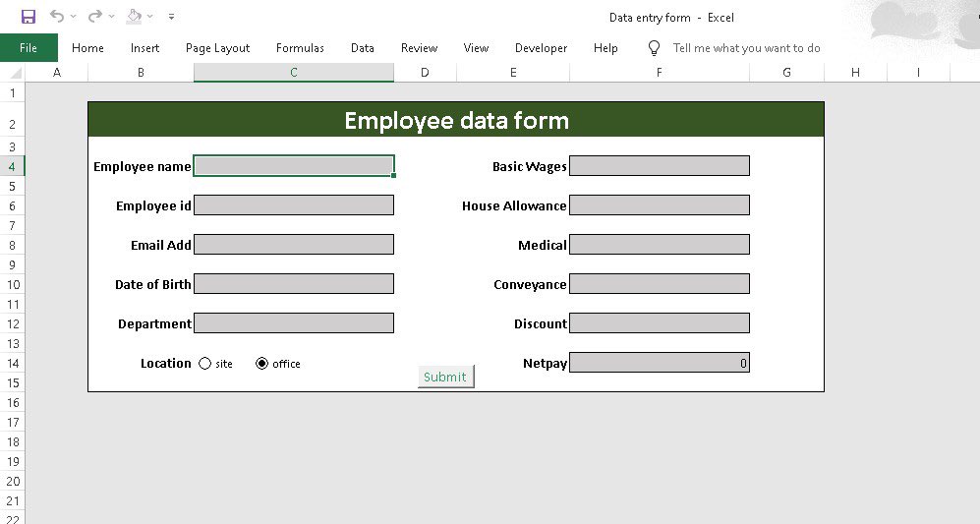Switch to the Insert ribbon tab
The image size is (980, 524).
[145, 48]
